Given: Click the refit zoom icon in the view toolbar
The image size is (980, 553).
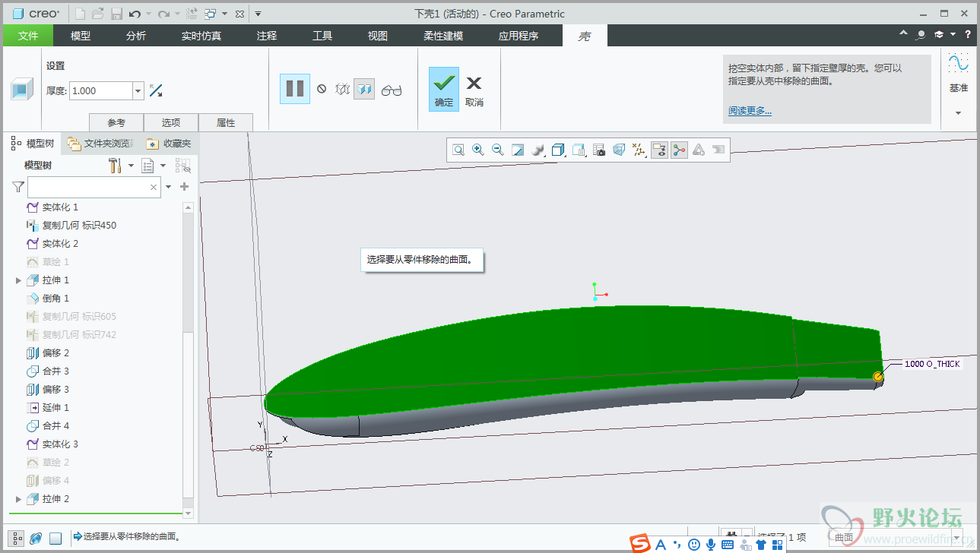Looking at the screenshot, I should click(458, 150).
